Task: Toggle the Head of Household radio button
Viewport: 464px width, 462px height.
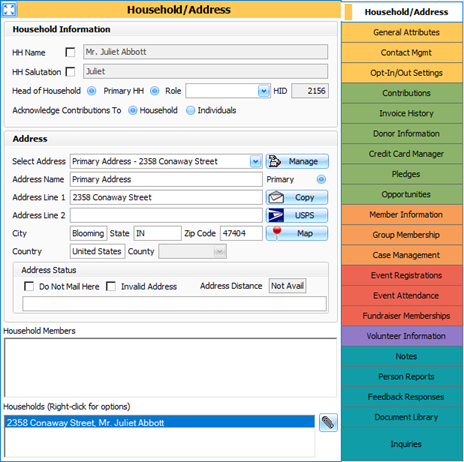Action: pos(92,91)
